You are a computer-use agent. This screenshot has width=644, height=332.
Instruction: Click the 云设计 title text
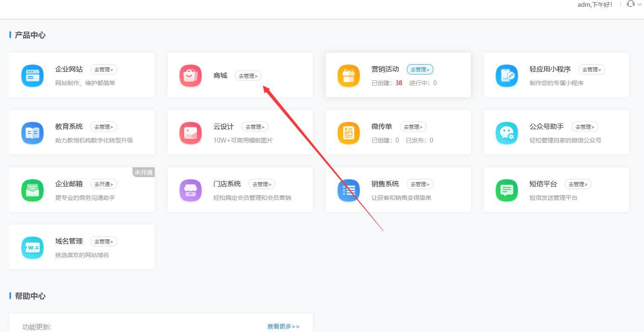point(223,126)
